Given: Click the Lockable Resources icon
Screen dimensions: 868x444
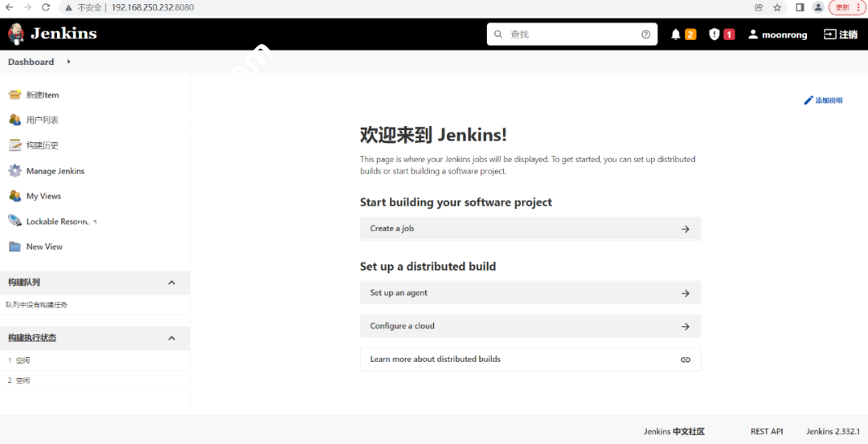Looking at the screenshot, I should 14,221.
